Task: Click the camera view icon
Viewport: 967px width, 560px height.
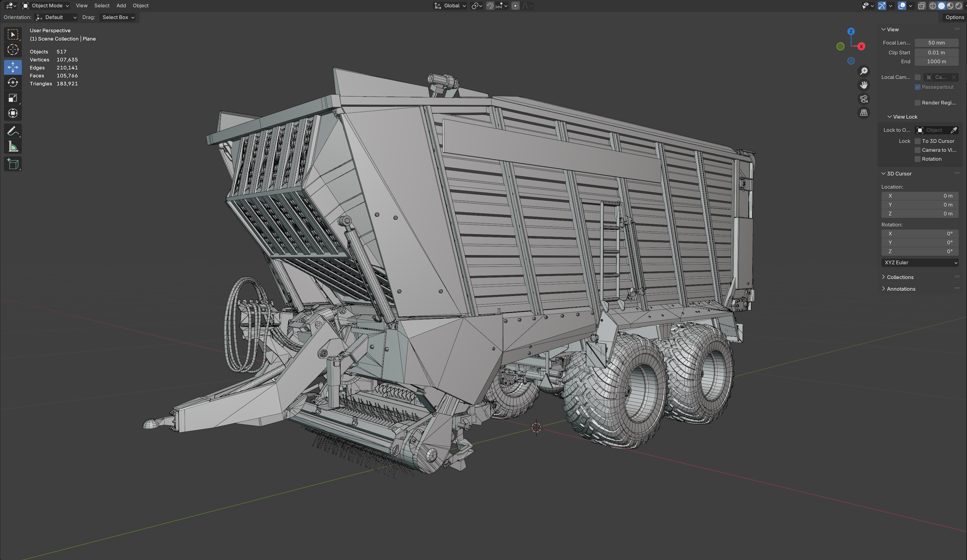Action: [x=864, y=99]
